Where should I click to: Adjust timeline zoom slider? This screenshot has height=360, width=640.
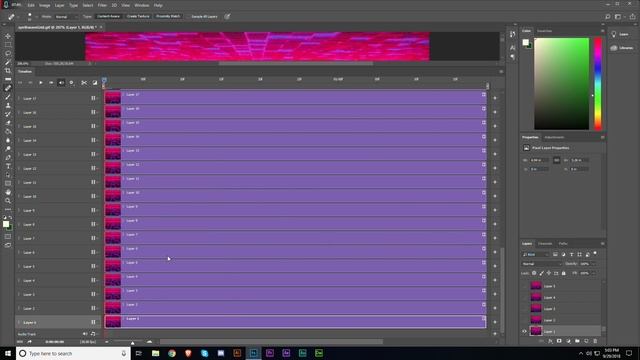pos(132,342)
